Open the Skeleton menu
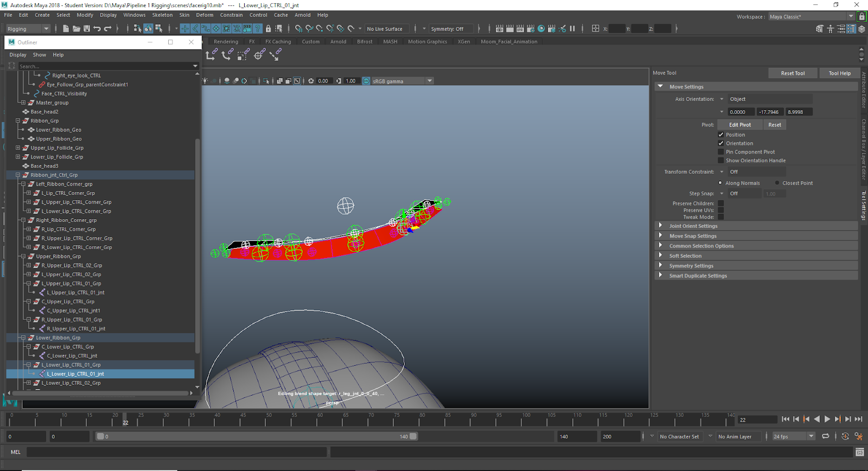The height and width of the screenshot is (471, 868). (162, 15)
